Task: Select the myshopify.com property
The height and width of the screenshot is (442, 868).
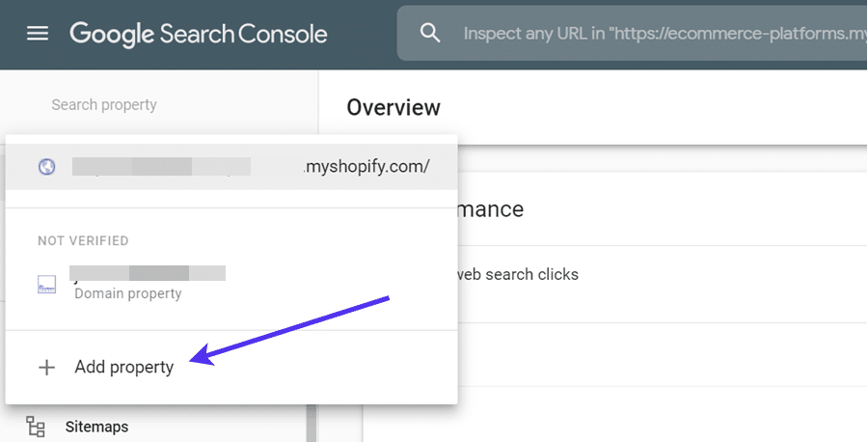Action: tap(231, 167)
